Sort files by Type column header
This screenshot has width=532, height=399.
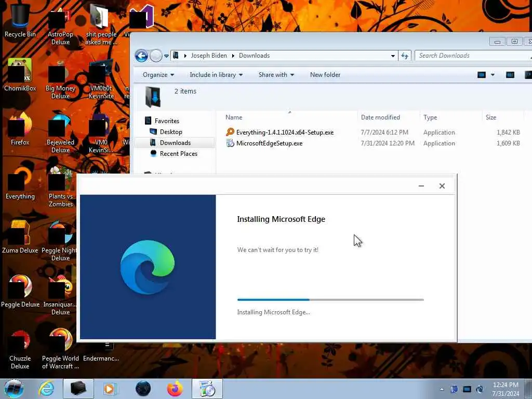[x=430, y=117]
